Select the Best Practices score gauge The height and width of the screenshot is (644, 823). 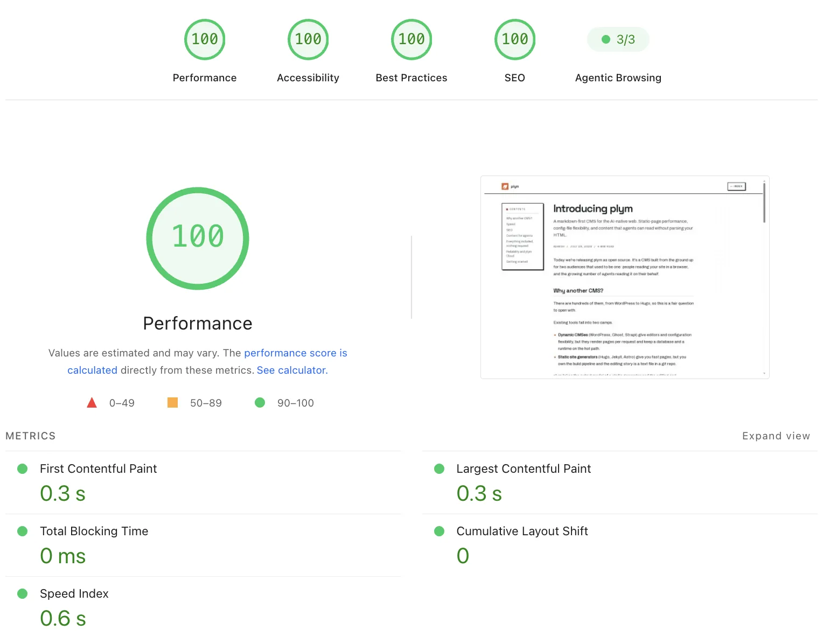click(412, 39)
